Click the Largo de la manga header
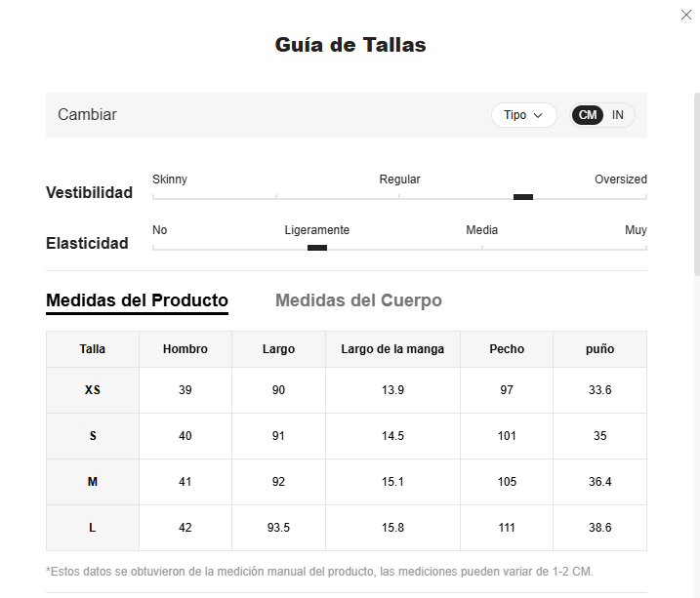Viewport: 700px width, 598px height. point(392,349)
